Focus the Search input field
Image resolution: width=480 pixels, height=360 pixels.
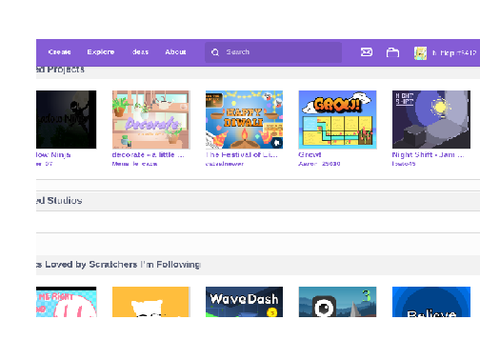point(273,52)
